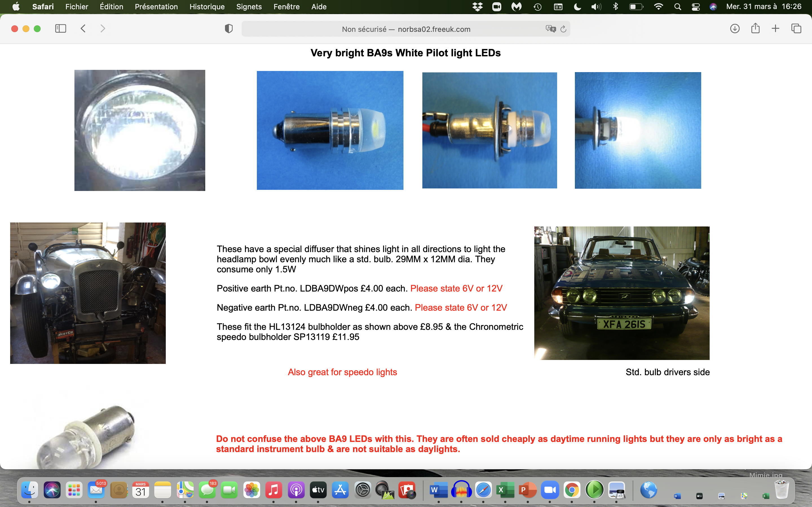Image resolution: width=812 pixels, height=507 pixels.
Task: Open the Historique menu
Action: click(207, 7)
